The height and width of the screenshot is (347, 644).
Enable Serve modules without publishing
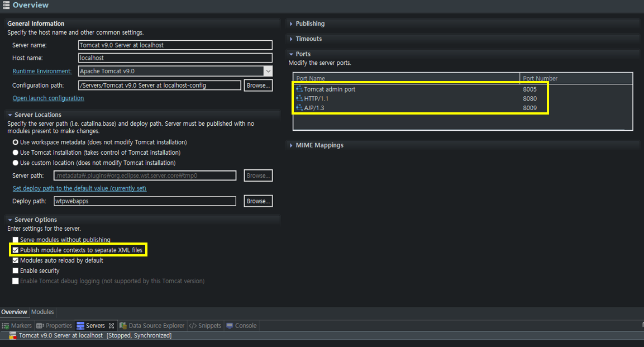(x=15, y=240)
